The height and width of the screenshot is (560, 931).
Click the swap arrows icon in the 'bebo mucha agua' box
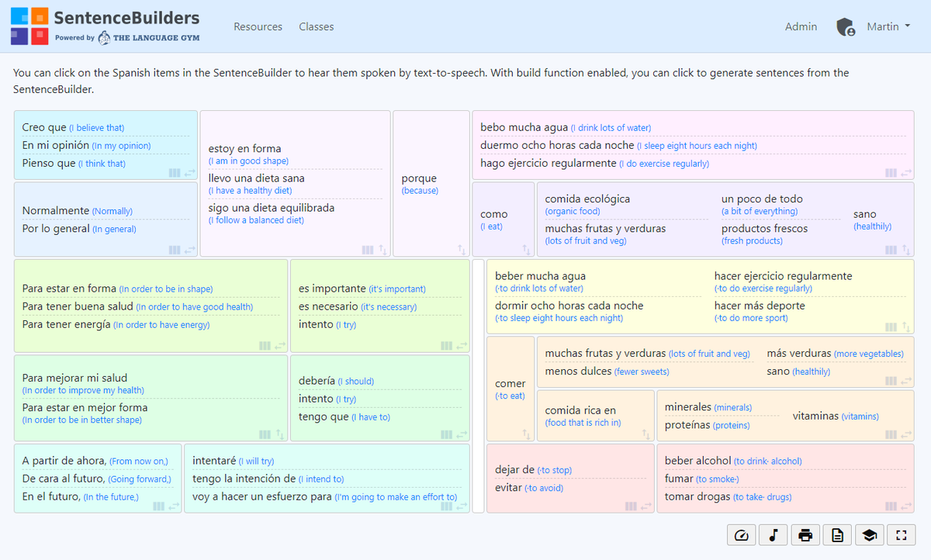[x=907, y=173]
